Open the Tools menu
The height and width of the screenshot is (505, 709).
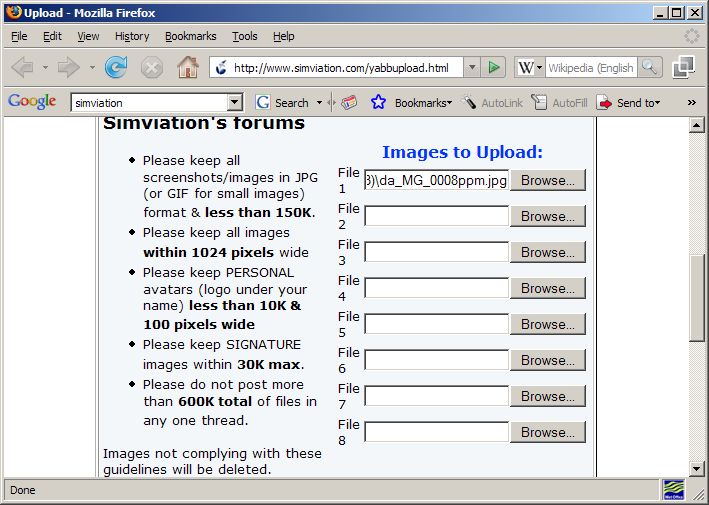click(x=244, y=36)
